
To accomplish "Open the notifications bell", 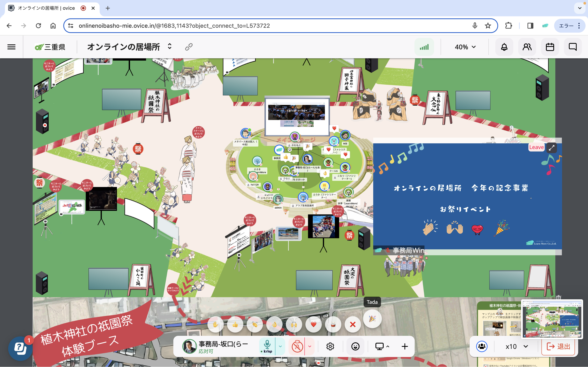I will coord(504,47).
